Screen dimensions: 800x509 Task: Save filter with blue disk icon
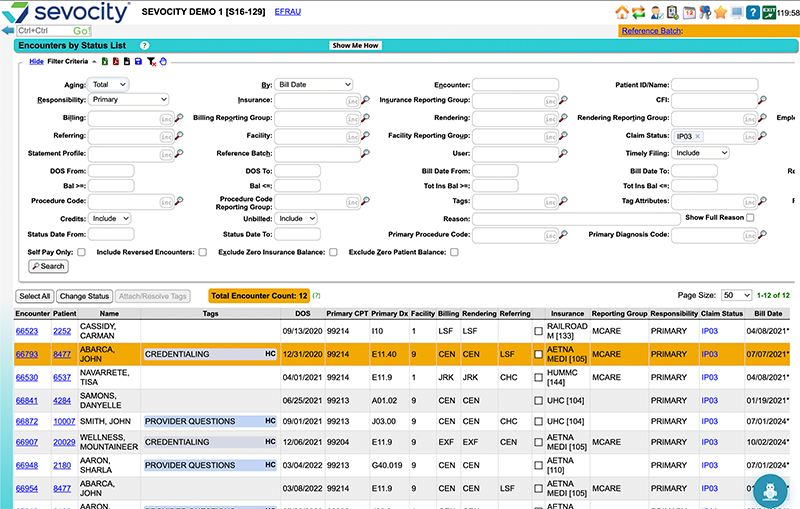[138, 61]
